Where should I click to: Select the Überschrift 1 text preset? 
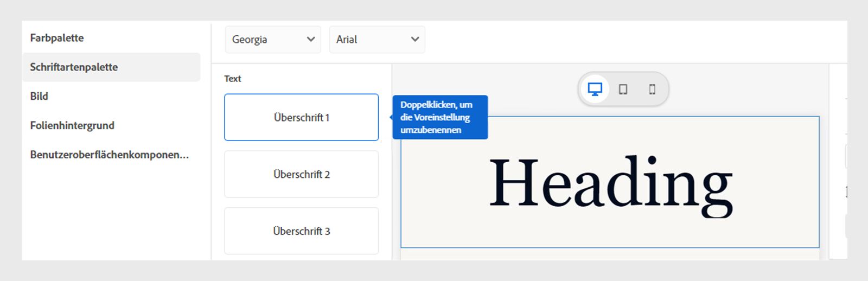tap(301, 117)
